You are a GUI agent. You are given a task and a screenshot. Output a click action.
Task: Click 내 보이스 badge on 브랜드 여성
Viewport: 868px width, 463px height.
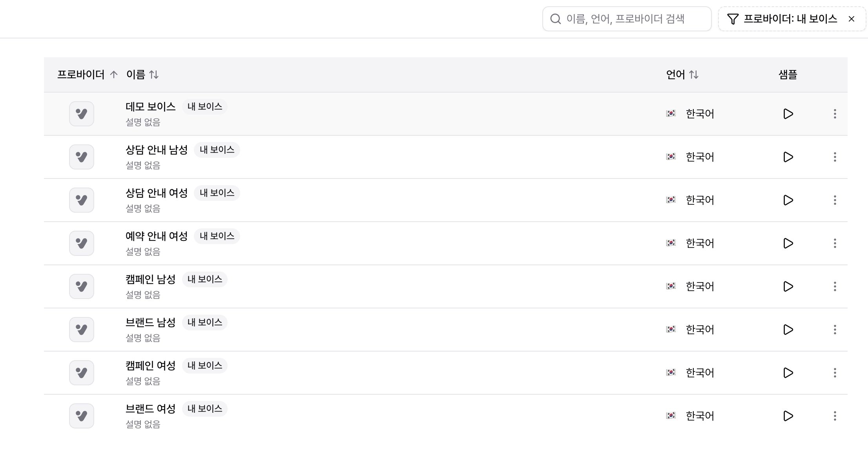click(205, 408)
